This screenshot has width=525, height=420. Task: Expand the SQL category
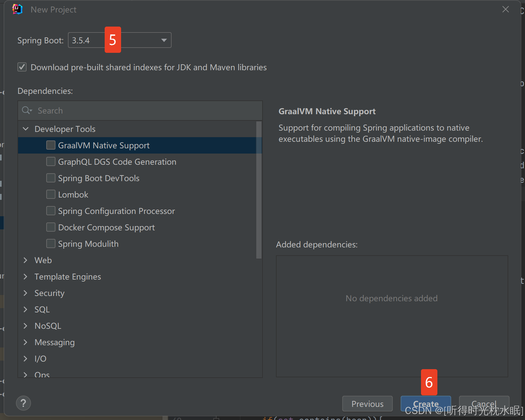click(26, 309)
